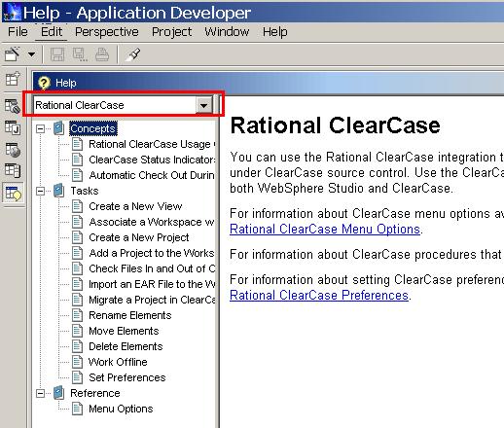Open the Set Preferences topic
This screenshot has width=504, height=428.
[x=127, y=377]
